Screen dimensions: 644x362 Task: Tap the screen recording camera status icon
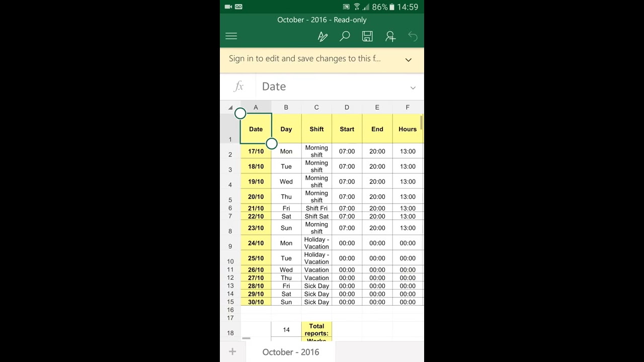(x=228, y=7)
